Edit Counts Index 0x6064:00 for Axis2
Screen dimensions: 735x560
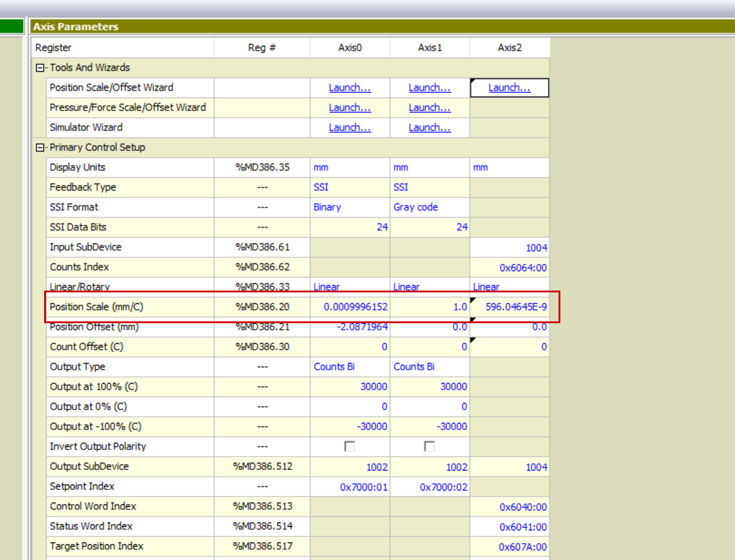(510, 267)
